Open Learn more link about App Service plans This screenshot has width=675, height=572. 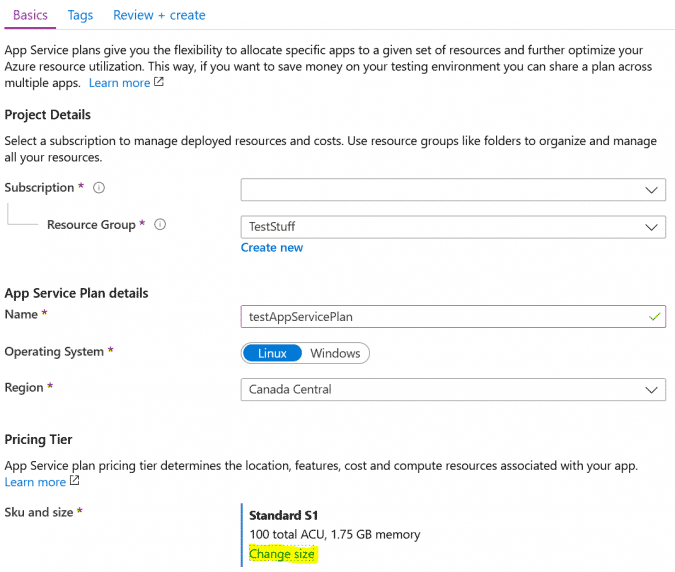pos(119,83)
